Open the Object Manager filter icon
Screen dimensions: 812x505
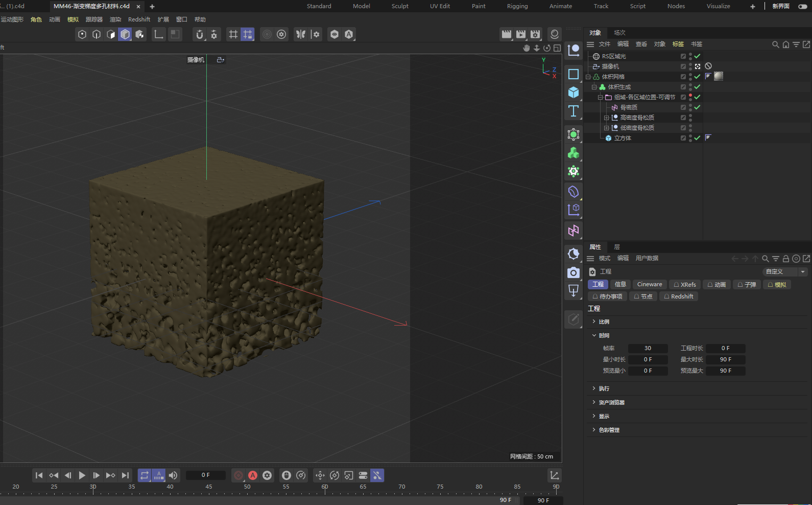(796, 44)
